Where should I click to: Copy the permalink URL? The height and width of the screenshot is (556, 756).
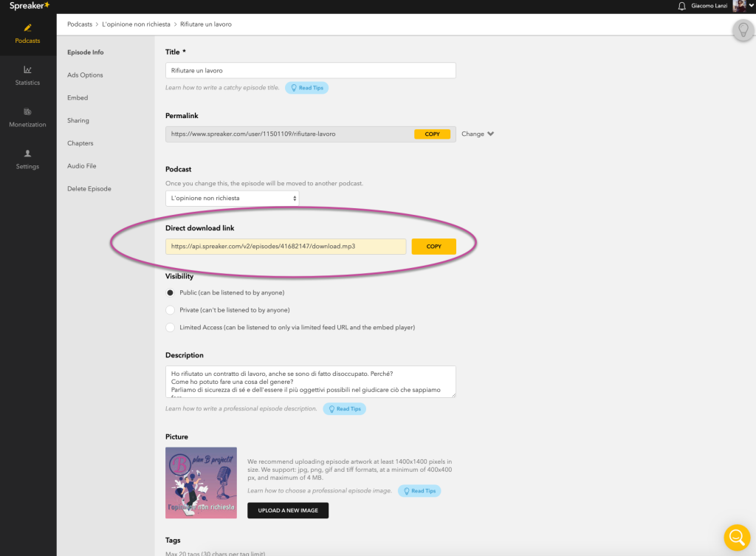[432, 134]
